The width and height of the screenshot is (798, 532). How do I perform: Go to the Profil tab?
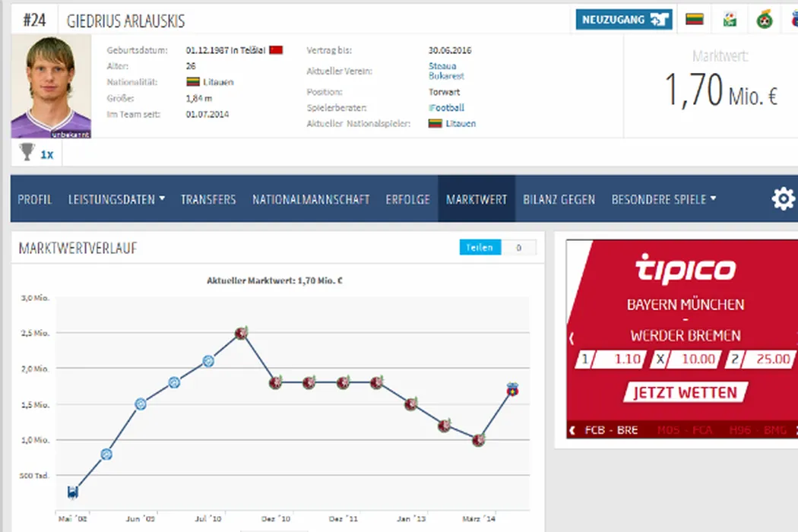coord(35,200)
